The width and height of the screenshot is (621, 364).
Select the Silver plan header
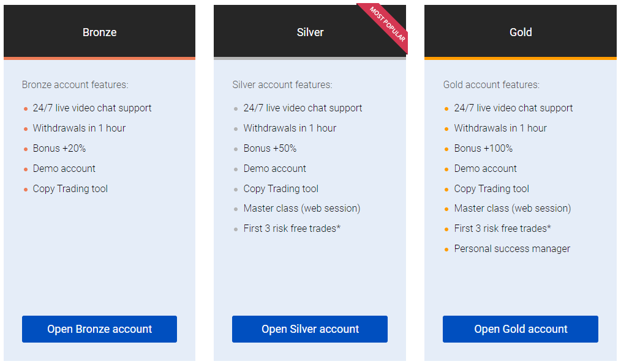tap(310, 31)
